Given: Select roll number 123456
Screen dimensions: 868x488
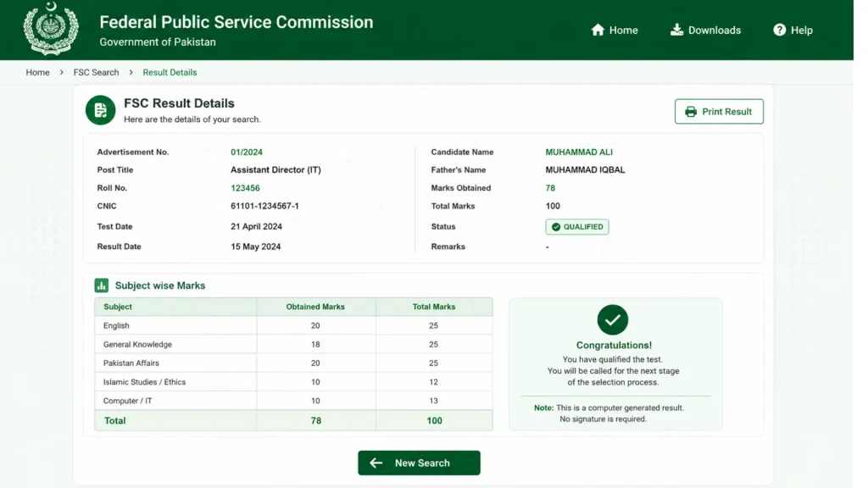Looking at the screenshot, I should (245, 188).
